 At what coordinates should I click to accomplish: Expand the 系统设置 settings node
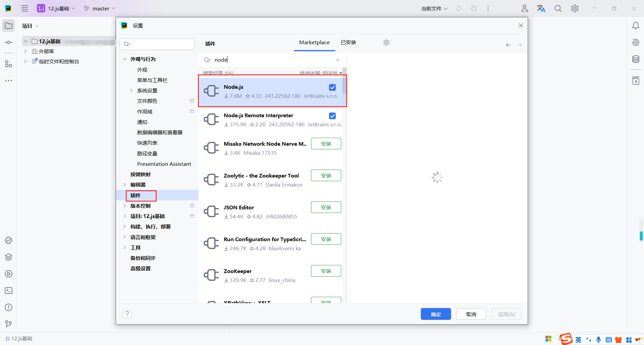[131, 90]
